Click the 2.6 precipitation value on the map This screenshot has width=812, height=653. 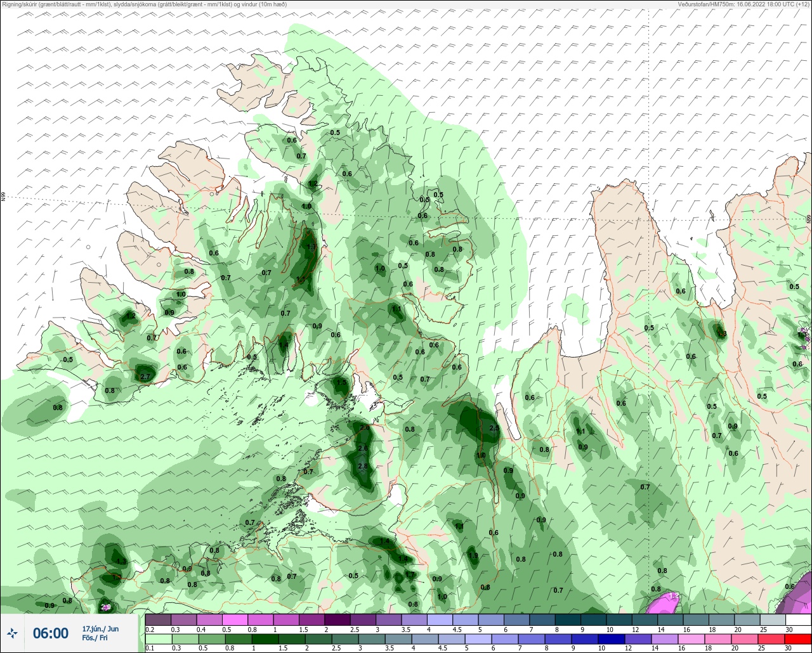(x=363, y=448)
